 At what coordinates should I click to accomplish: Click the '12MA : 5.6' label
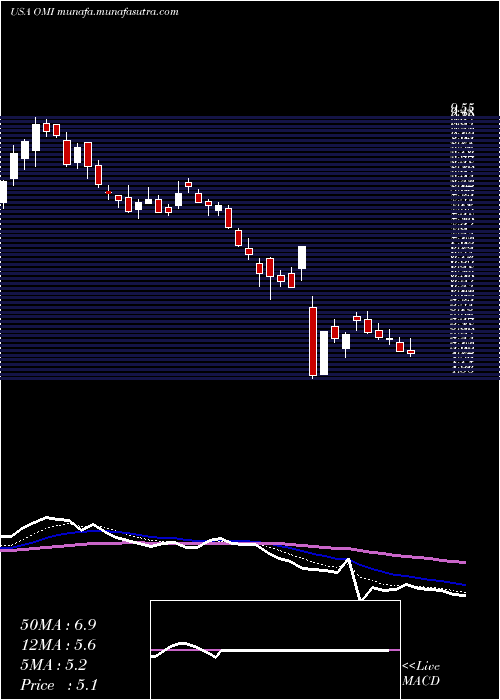coord(58,645)
